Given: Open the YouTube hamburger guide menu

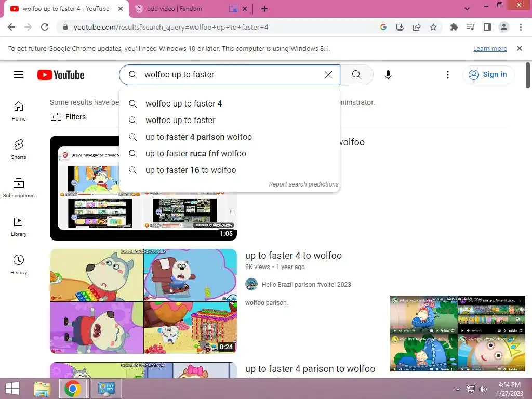Looking at the screenshot, I should (x=19, y=75).
